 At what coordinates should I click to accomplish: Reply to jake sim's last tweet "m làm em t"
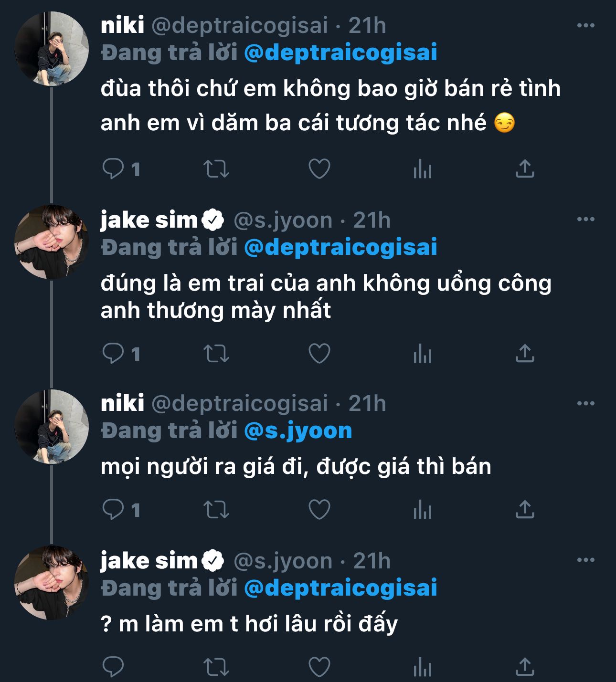point(113,667)
